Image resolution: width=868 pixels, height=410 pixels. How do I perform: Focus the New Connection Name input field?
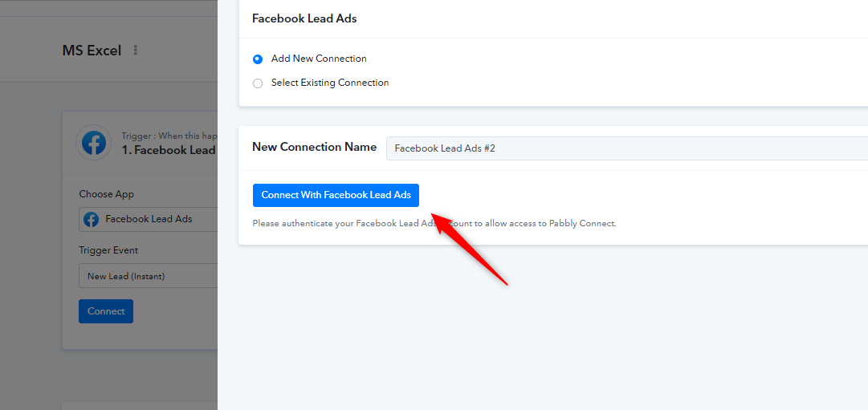pos(626,148)
